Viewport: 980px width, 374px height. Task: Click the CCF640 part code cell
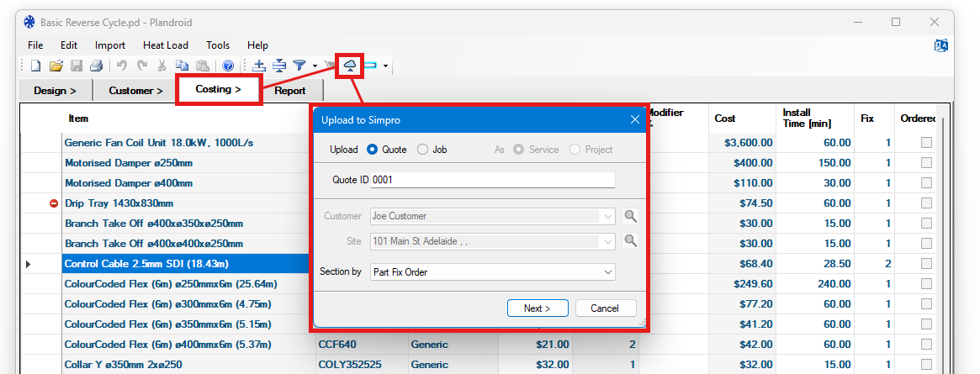(x=362, y=344)
